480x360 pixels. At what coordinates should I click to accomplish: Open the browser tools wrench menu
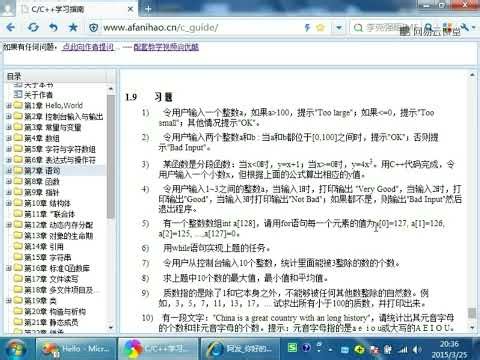464,27
